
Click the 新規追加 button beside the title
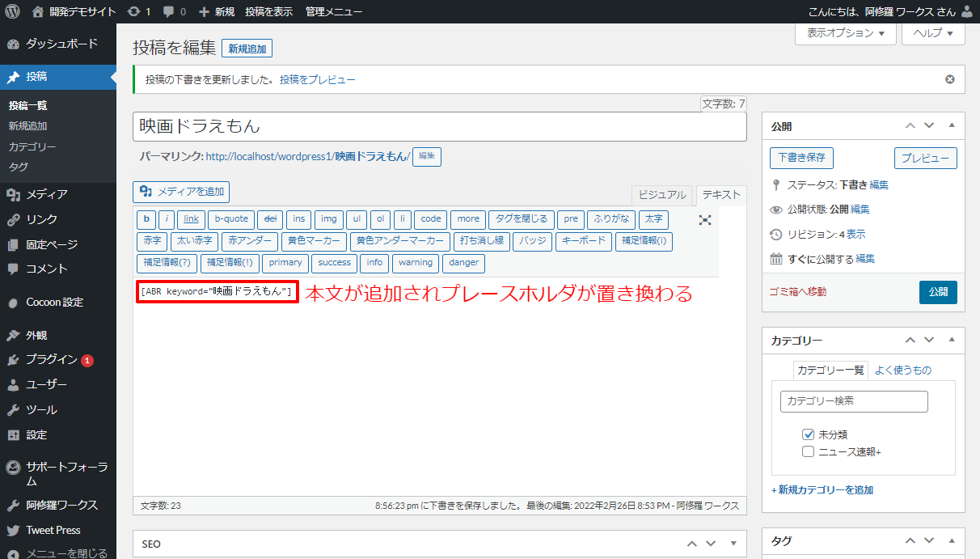(247, 49)
